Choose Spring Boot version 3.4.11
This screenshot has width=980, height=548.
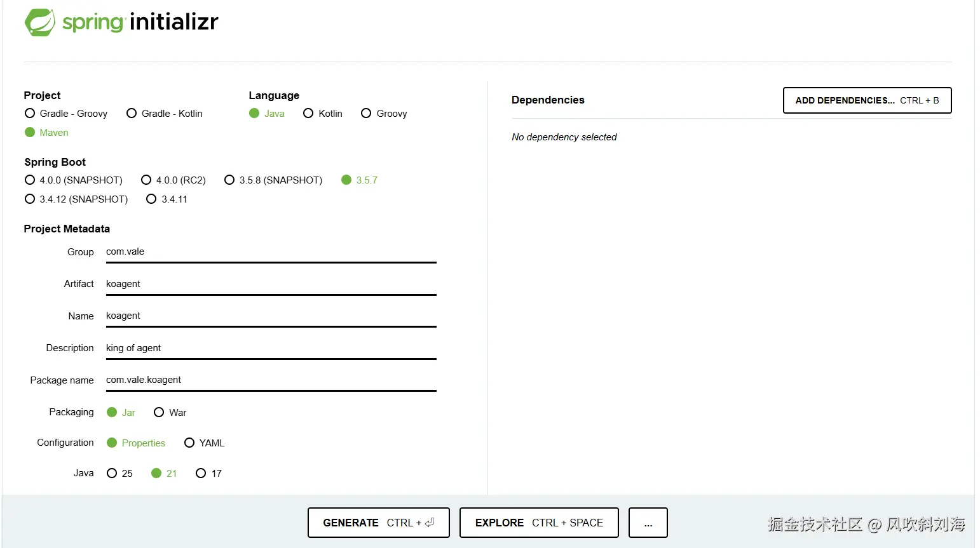click(167, 199)
